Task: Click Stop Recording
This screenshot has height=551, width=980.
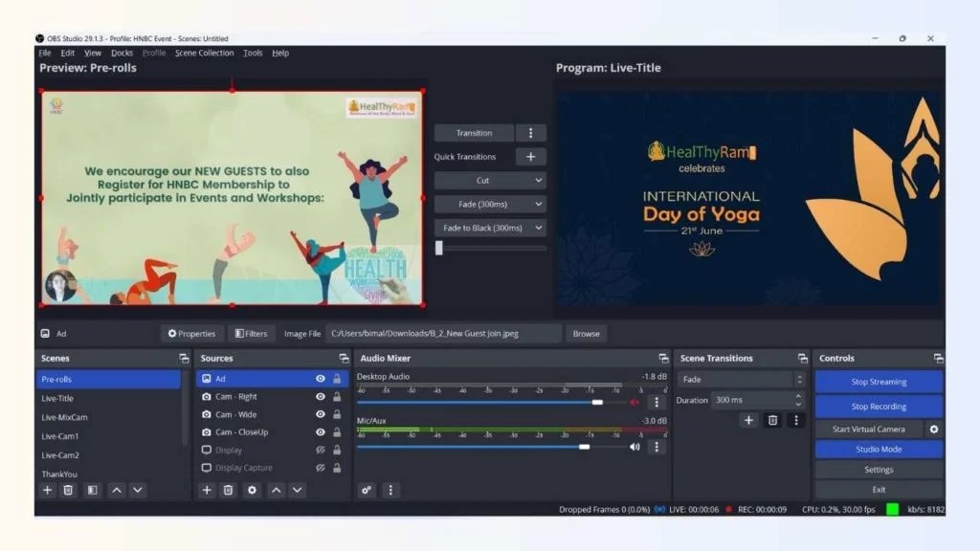Action: (x=879, y=406)
